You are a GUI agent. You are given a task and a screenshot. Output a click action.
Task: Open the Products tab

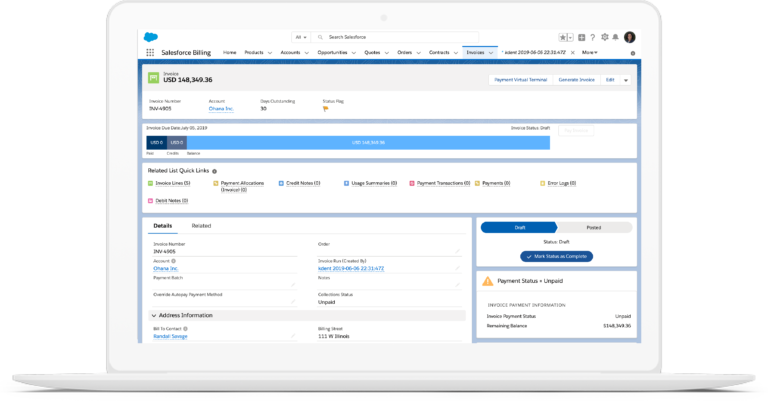point(254,52)
